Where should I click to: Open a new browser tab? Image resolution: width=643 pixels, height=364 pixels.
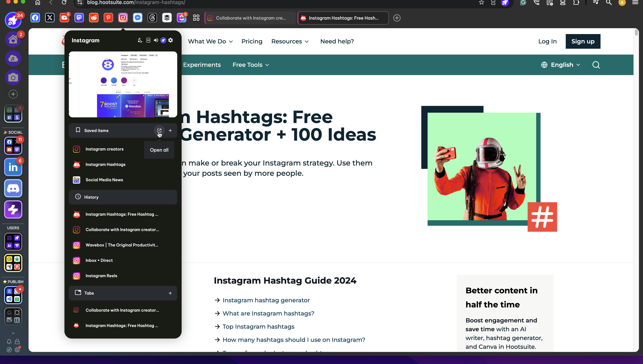397,18
